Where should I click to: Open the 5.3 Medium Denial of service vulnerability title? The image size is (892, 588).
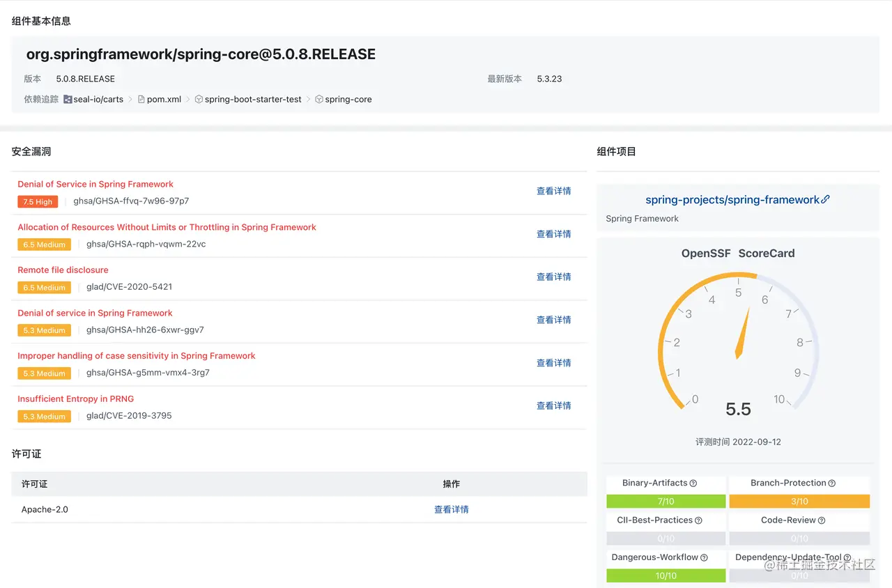pos(95,313)
